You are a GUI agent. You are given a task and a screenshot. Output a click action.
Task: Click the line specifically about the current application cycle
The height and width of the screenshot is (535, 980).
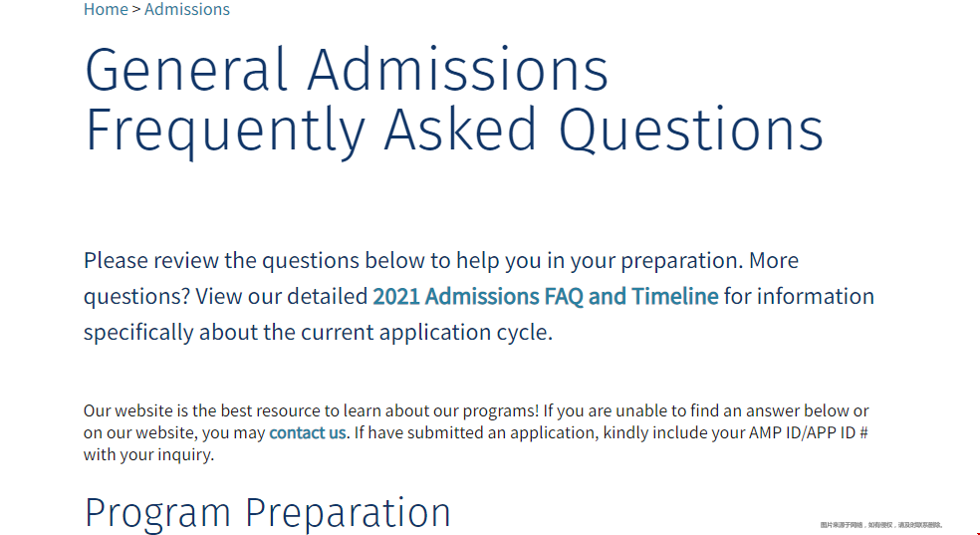tap(318, 332)
